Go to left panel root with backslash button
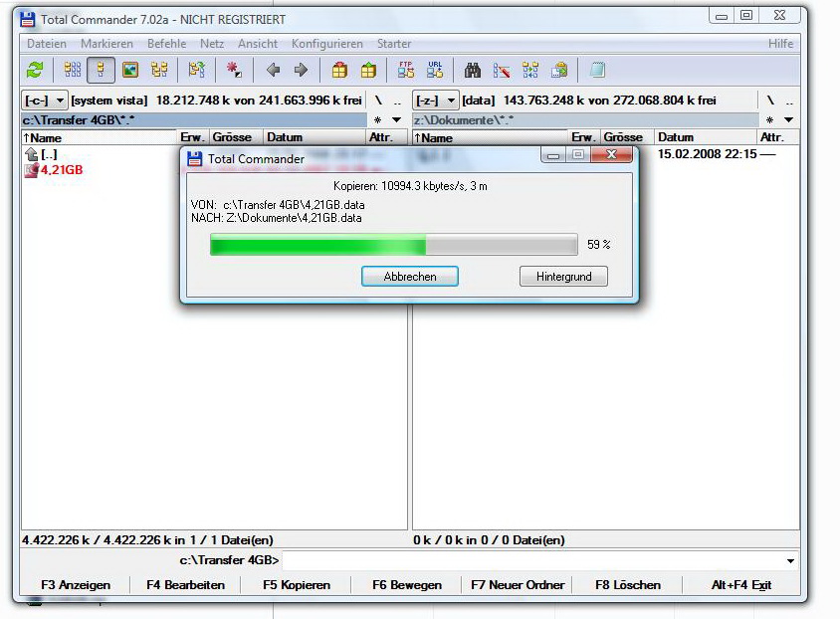The width and height of the screenshot is (840, 619). pos(378,101)
